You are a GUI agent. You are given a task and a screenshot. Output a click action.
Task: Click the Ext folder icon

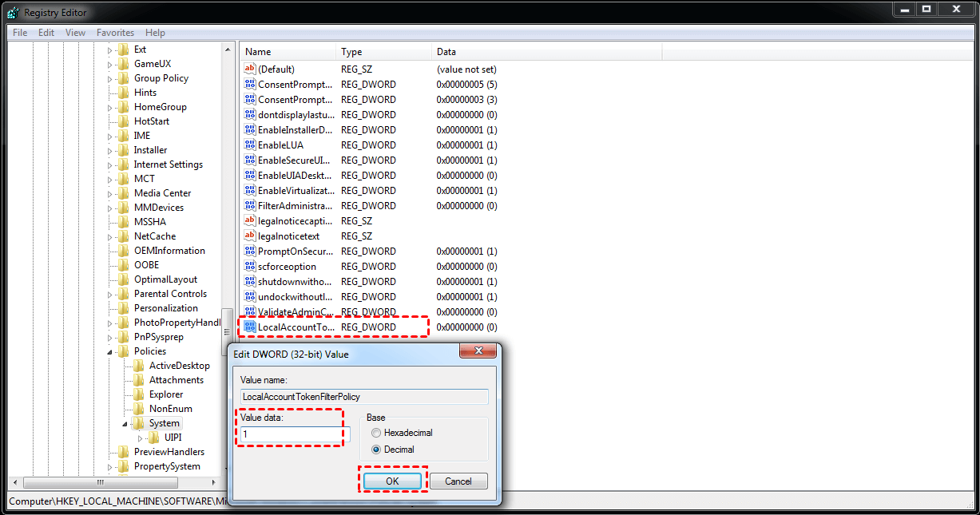click(124, 50)
